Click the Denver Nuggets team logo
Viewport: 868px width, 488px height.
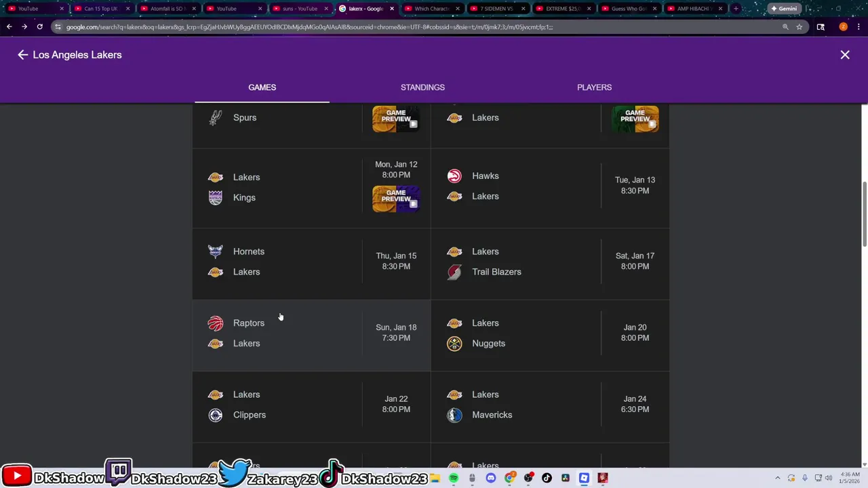[x=454, y=344]
